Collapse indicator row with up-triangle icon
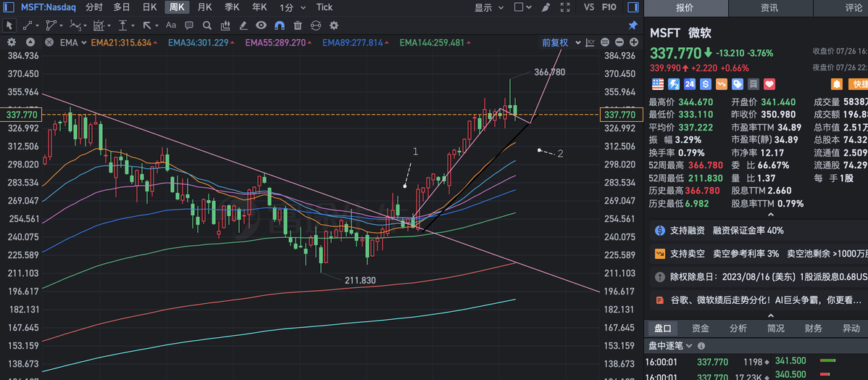Screen dimensions: 868x380 30,43
